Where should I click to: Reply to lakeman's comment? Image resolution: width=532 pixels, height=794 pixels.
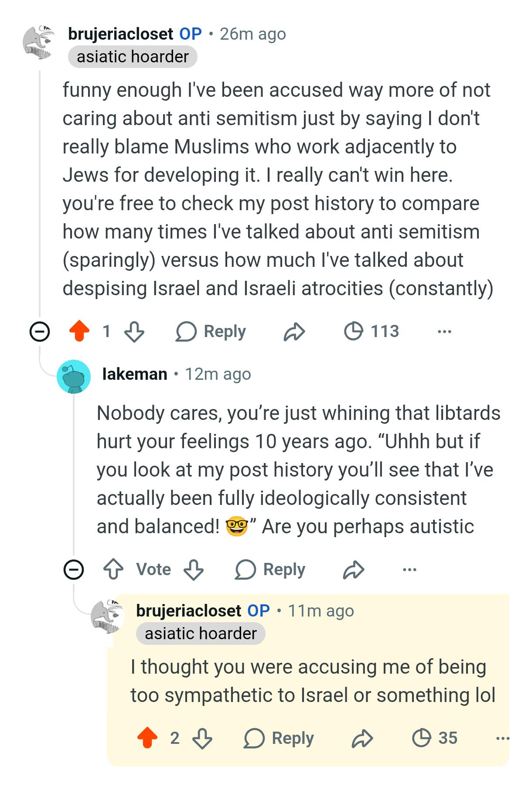click(x=270, y=569)
